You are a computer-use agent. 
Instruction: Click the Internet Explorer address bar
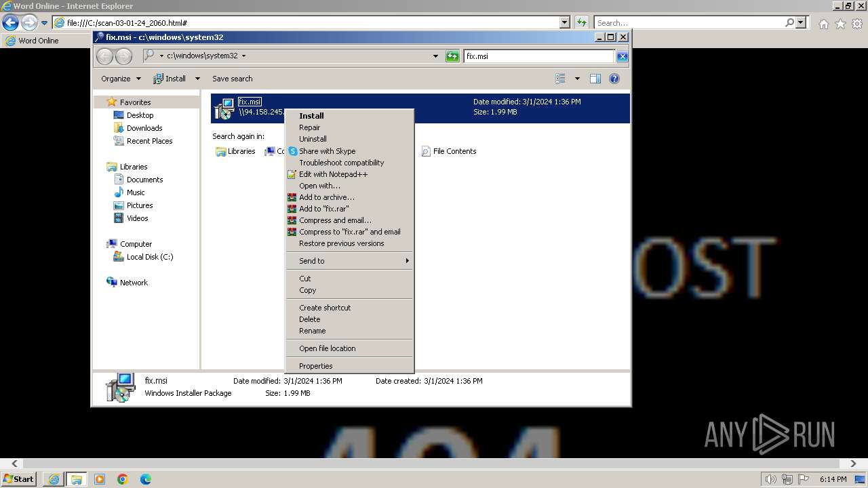click(x=307, y=22)
